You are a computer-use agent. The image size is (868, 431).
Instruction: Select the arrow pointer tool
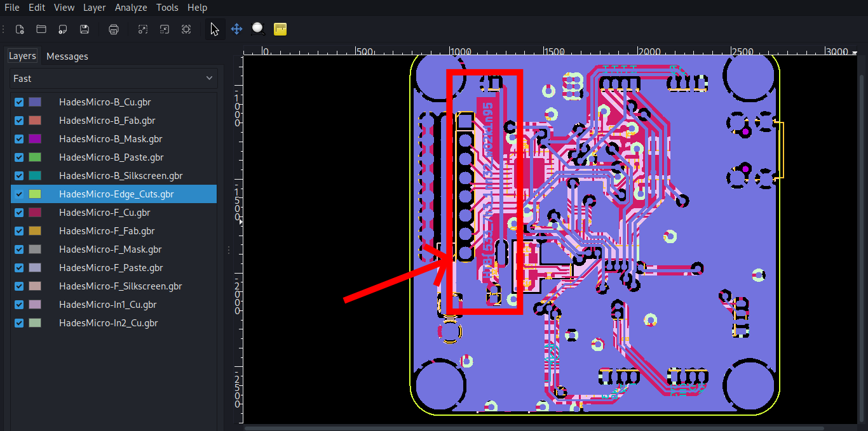click(x=215, y=29)
